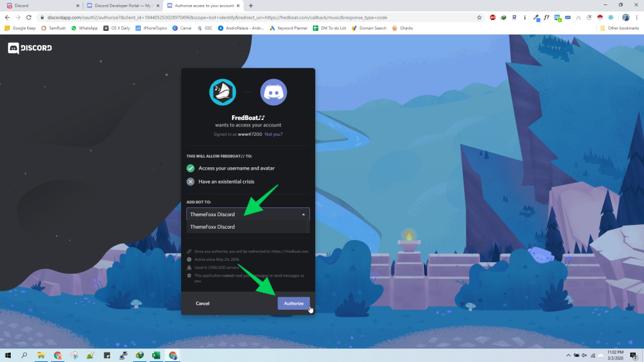The width and height of the screenshot is (644, 362).
Task: Click the Discord round avatar in dialog
Action: (274, 92)
